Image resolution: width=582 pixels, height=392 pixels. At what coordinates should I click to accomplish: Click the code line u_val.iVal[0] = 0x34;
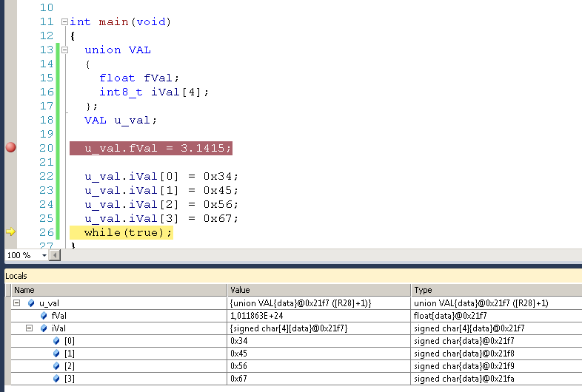click(161, 176)
